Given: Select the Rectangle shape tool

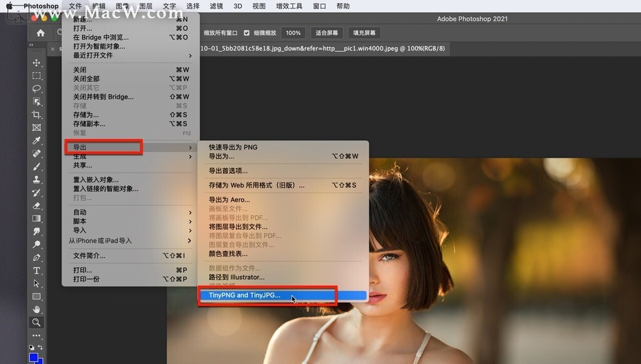Looking at the screenshot, I should (x=36, y=296).
